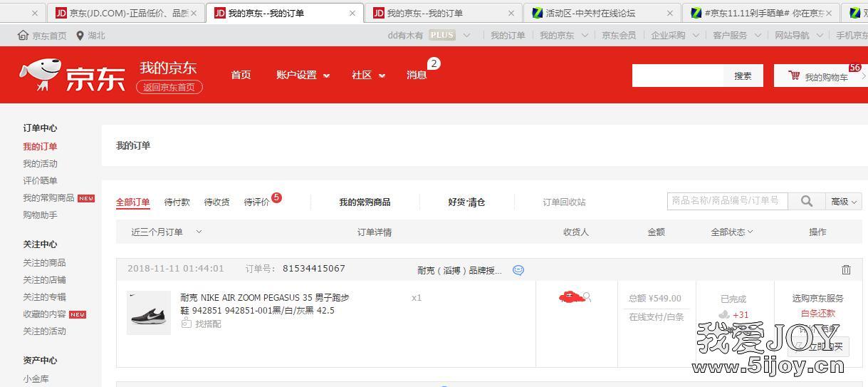Viewport: 868px width, 387px height.
Task: Click JD favicon on 我的京东 active tab
Action: click(x=219, y=13)
